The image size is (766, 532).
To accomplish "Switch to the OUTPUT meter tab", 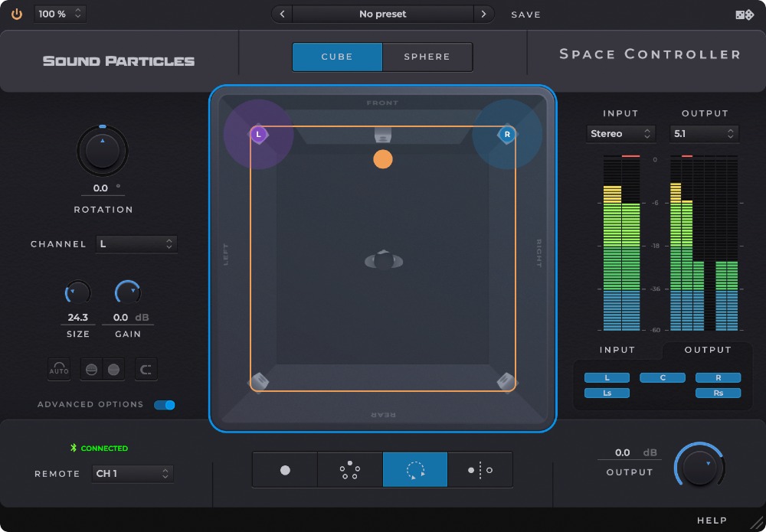I will pyautogui.click(x=707, y=350).
